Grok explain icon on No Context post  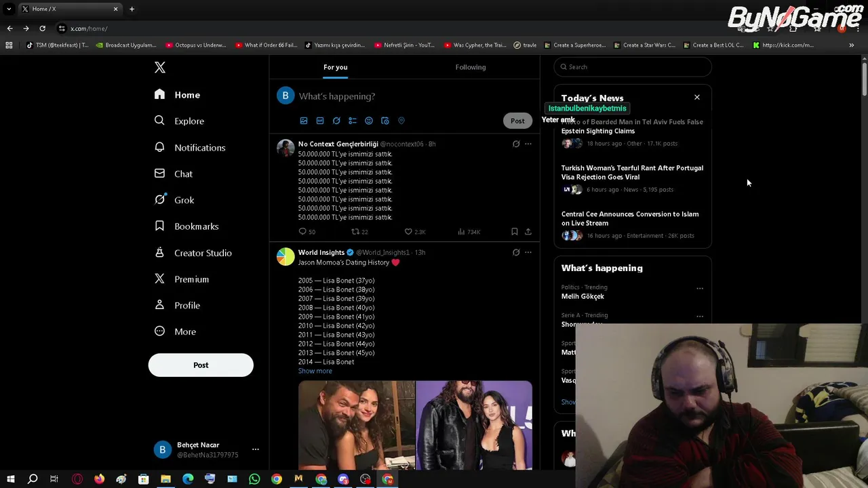pos(516,144)
